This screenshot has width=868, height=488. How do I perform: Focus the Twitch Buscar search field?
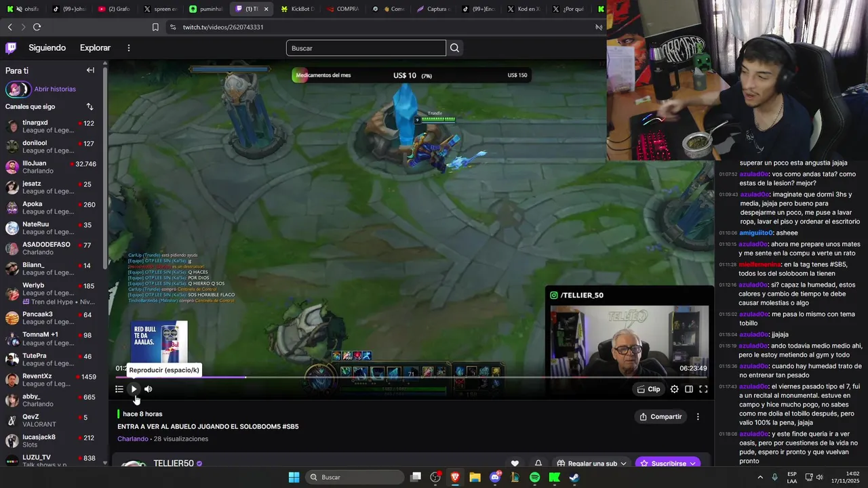click(366, 48)
